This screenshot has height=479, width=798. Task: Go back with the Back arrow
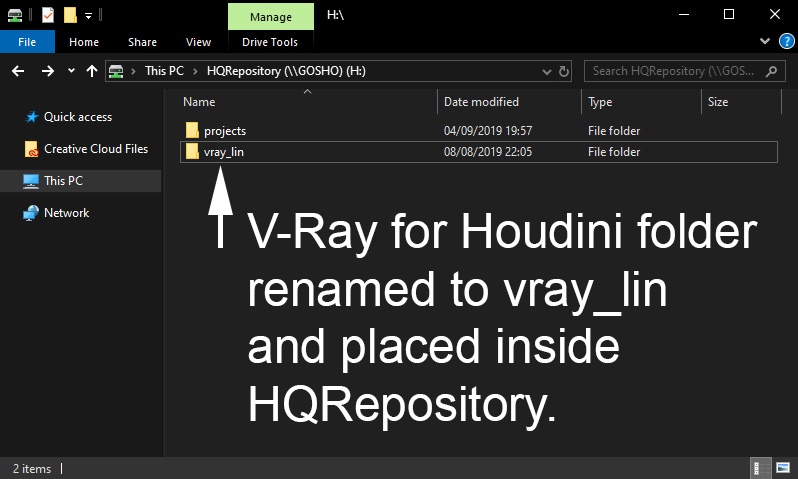(18, 71)
